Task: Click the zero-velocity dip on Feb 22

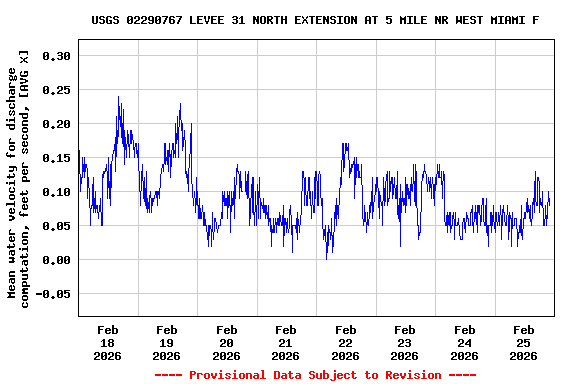Action: click(x=326, y=258)
